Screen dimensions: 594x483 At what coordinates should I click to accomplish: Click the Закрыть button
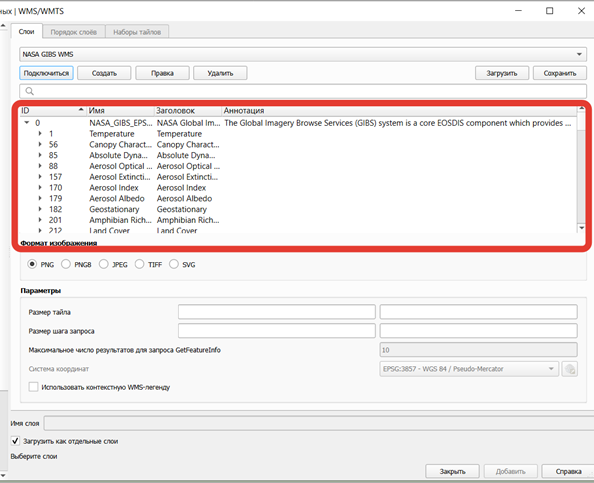point(452,471)
